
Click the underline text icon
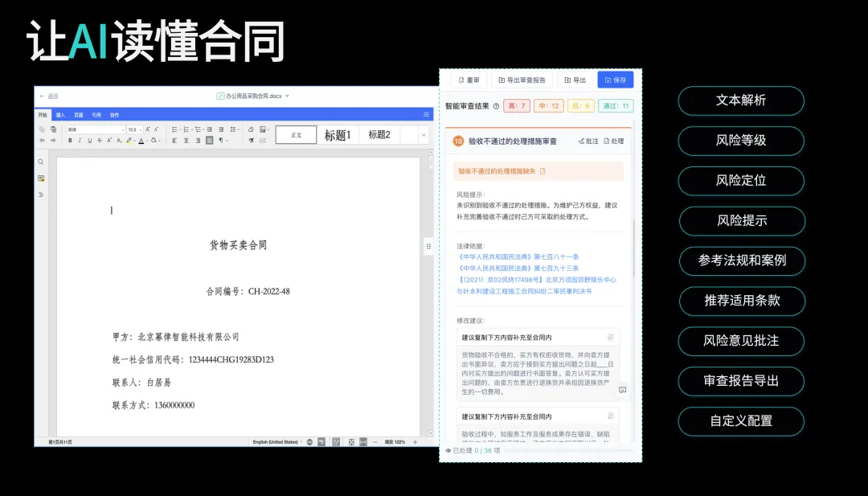tap(89, 141)
